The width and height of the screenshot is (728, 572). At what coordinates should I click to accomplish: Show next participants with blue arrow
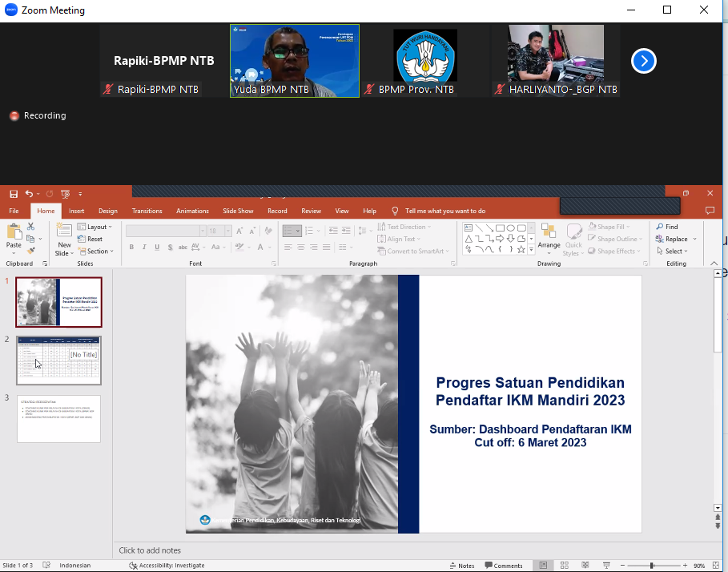pyautogui.click(x=643, y=61)
